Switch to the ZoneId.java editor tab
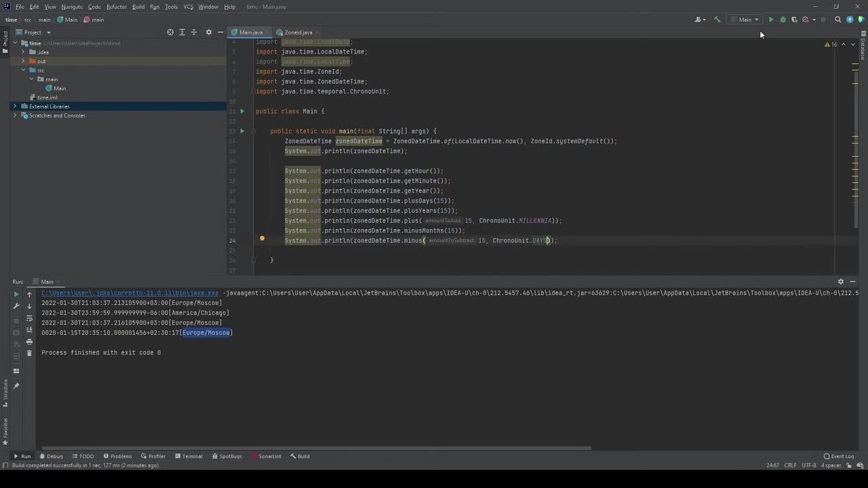The width and height of the screenshot is (868, 488). [298, 33]
